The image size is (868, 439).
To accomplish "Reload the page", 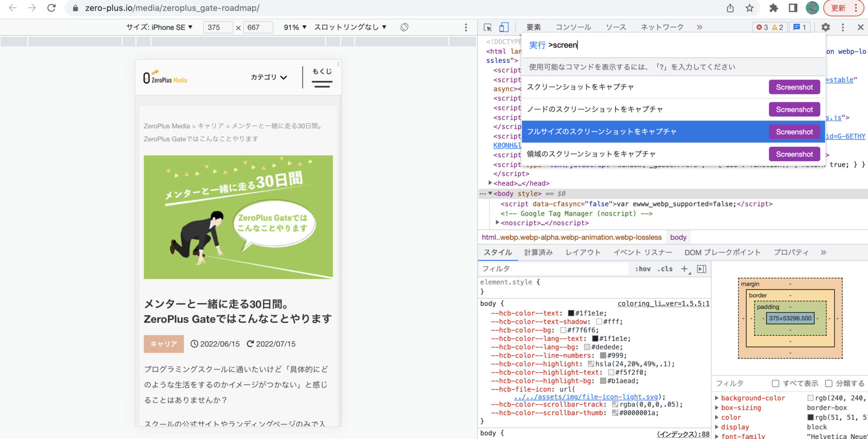I will (x=52, y=8).
